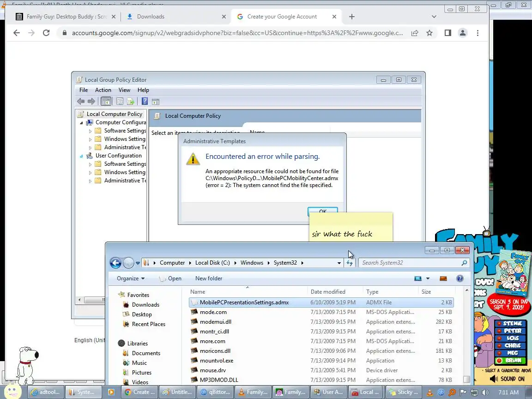The image size is (532, 399).
Task: Click Local Disk (C:) breadcrumb in address bar
Action: tap(212, 263)
